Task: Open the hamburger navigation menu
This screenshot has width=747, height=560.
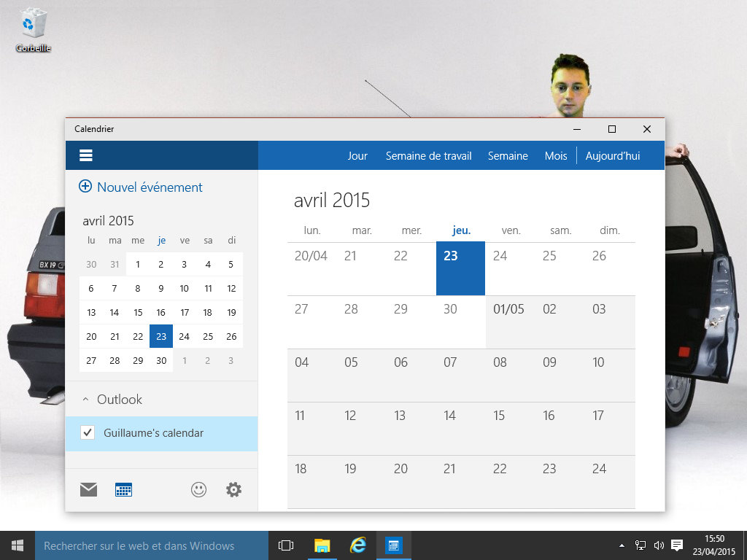Action: 86,155
